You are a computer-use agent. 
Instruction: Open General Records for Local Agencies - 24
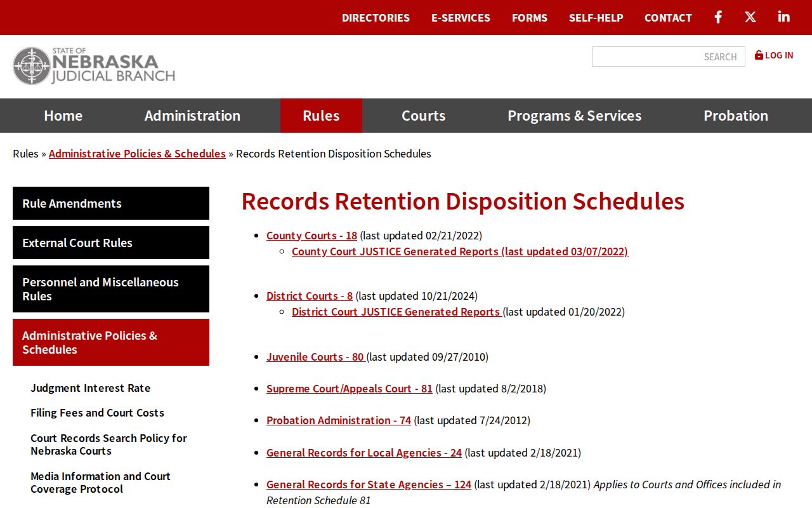[x=364, y=453]
